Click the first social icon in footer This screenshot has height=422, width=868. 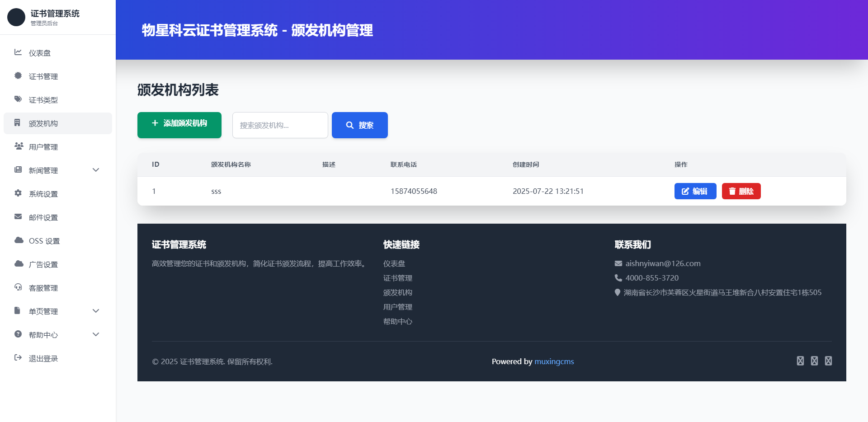pos(800,361)
